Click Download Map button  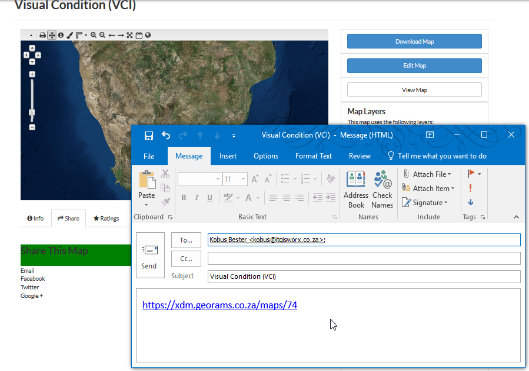414,41
